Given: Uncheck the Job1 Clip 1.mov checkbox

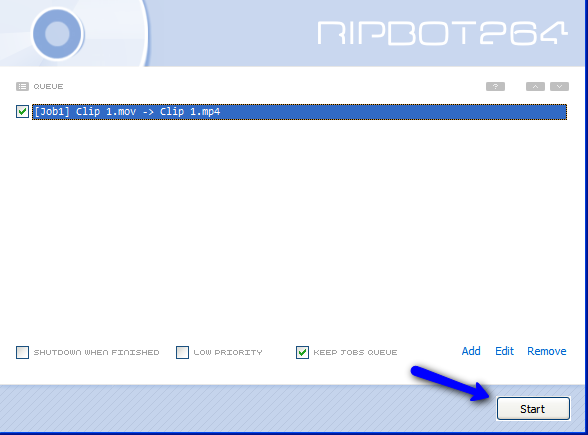Looking at the screenshot, I should 22,111.
